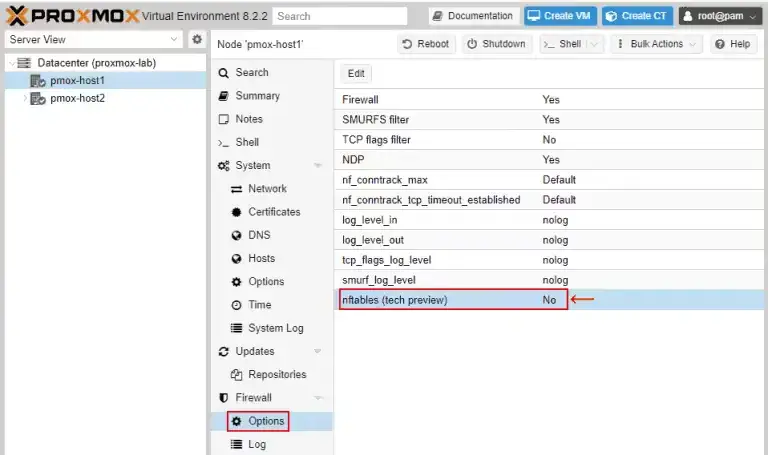768x455 pixels.
Task: Click the Create VM button
Action: point(560,16)
